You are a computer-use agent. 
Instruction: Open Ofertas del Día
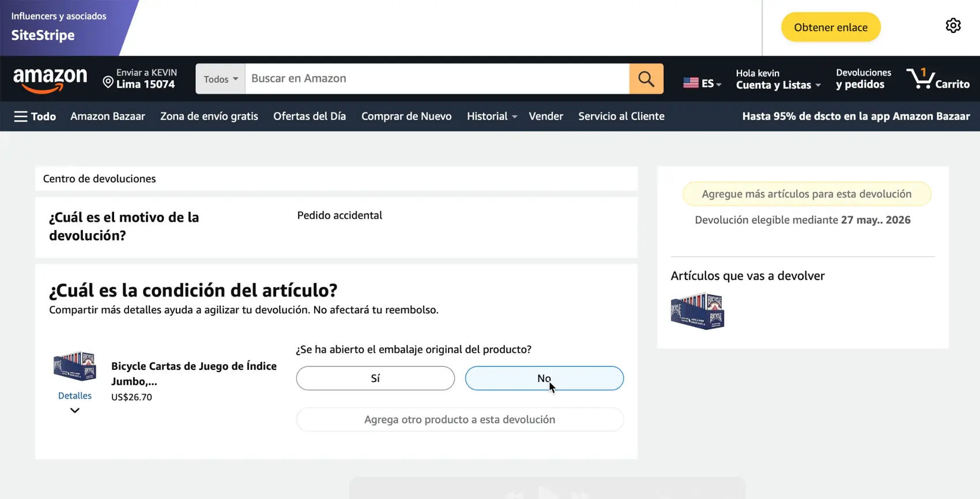coord(310,117)
